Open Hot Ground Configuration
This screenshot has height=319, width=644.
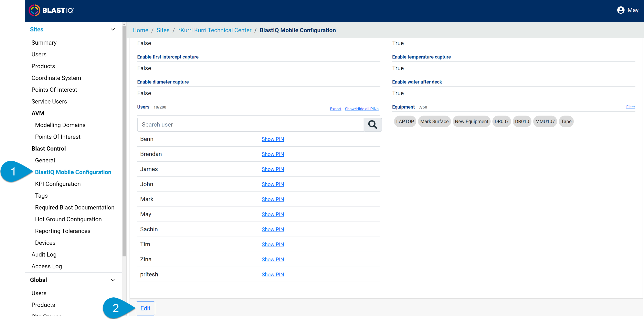[68, 219]
